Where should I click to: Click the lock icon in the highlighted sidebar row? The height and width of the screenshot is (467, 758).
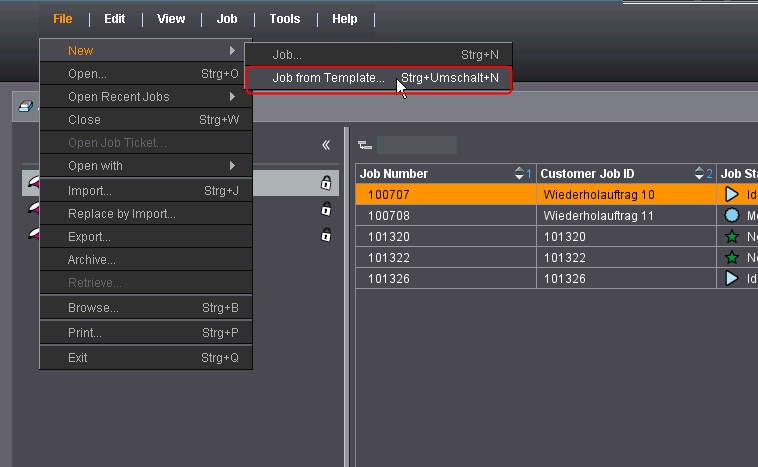point(326,183)
